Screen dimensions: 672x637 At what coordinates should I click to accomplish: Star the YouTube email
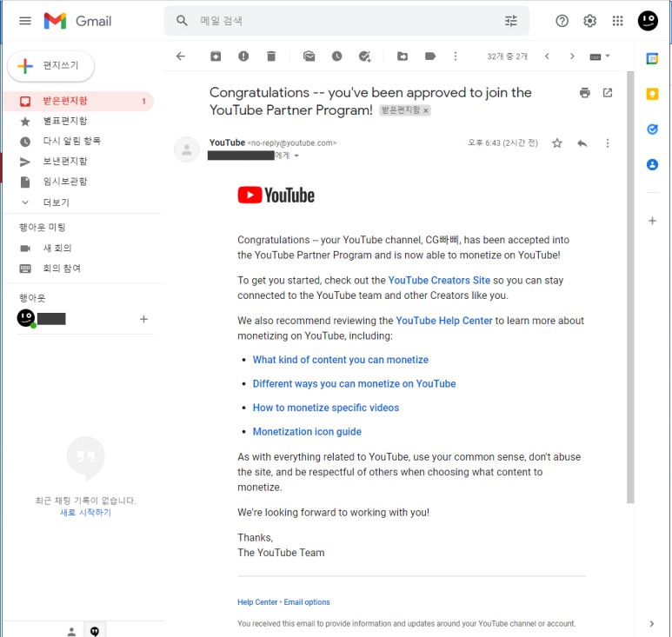pos(556,143)
